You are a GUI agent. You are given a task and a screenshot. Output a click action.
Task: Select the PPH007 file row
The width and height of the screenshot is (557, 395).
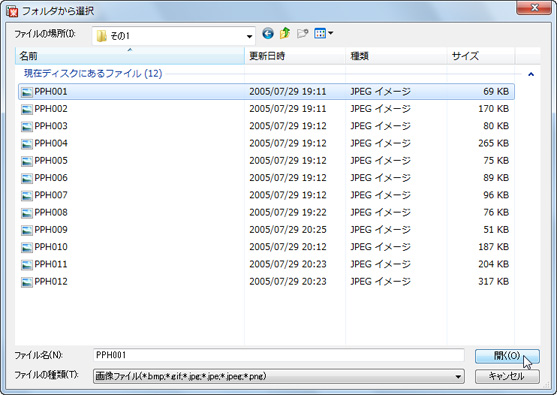pos(266,195)
